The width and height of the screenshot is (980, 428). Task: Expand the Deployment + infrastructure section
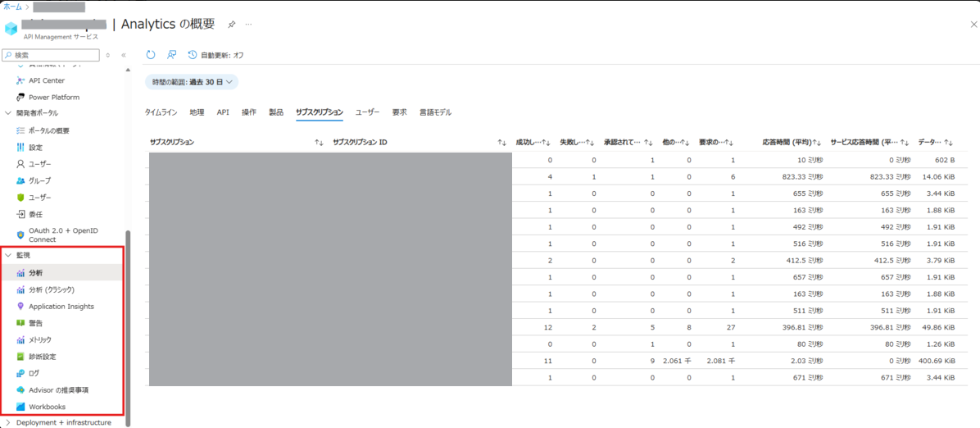8,423
